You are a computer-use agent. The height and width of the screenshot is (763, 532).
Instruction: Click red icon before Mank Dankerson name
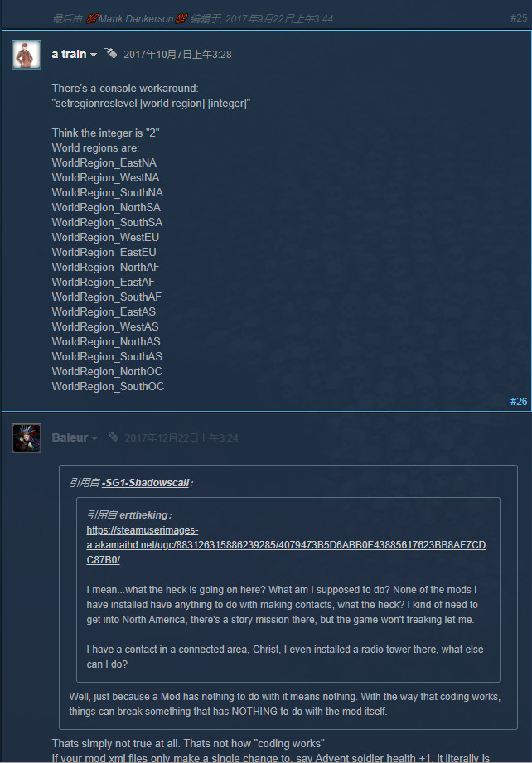92,19
